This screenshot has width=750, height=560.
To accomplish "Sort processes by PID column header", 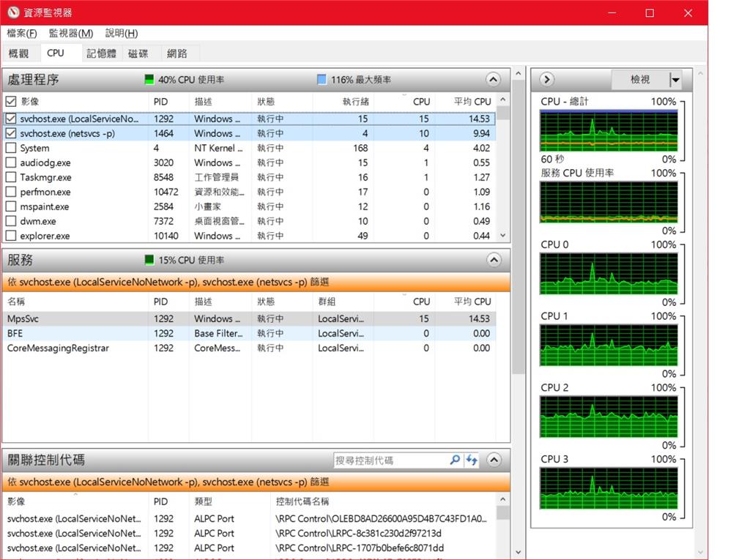I will point(168,101).
